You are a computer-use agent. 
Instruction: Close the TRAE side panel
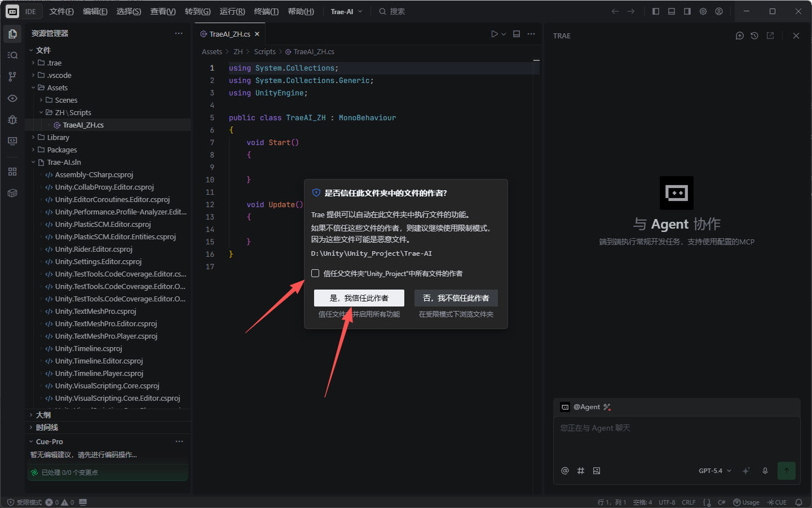pos(796,36)
